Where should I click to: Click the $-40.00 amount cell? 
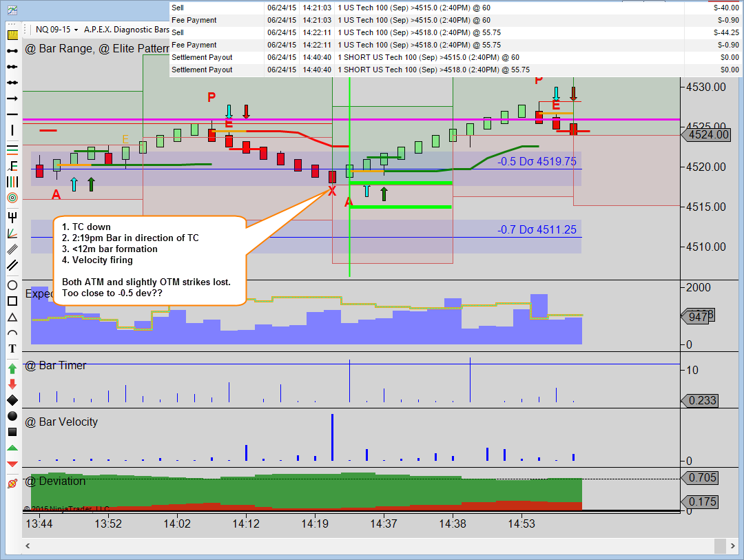click(x=726, y=8)
